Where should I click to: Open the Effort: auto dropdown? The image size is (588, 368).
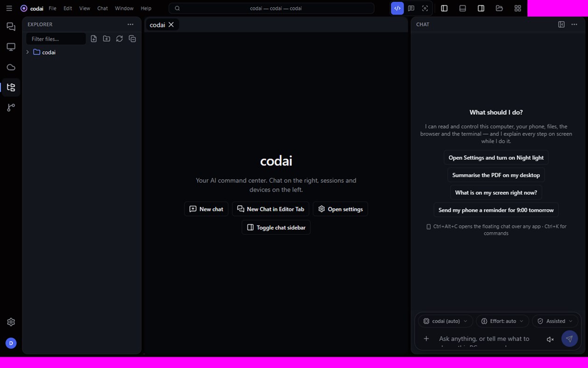502,321
